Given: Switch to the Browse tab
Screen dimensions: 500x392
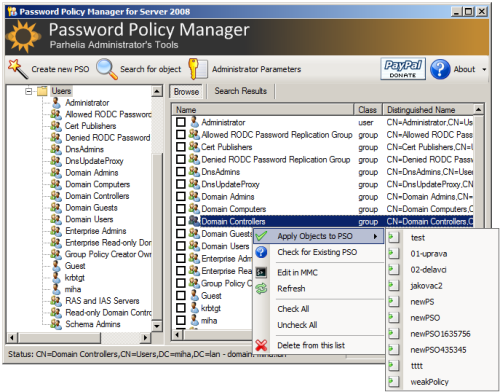Looking at the screenshot, I should tap(186, 91).
